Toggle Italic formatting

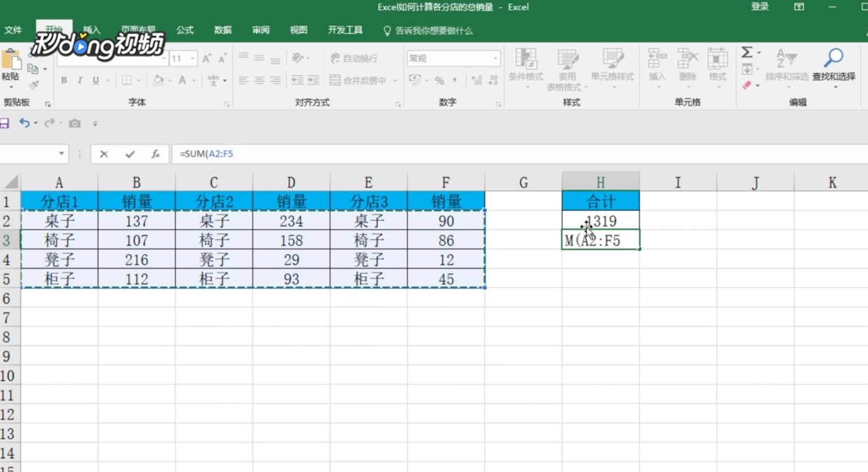(80, 80)
